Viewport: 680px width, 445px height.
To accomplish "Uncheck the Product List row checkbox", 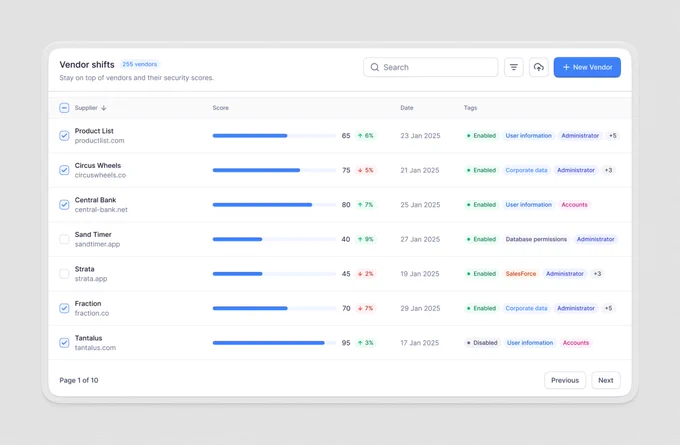I will (64, 136).
